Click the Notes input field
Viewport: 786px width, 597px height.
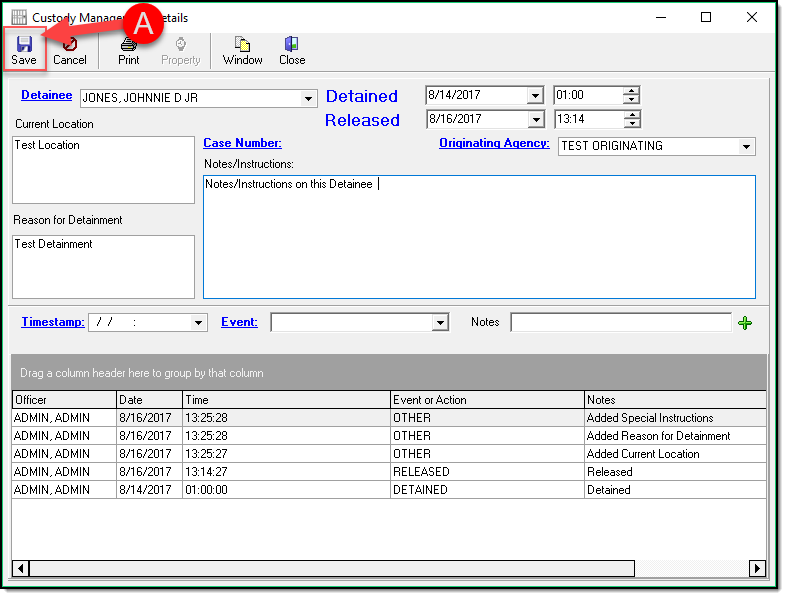620,322
